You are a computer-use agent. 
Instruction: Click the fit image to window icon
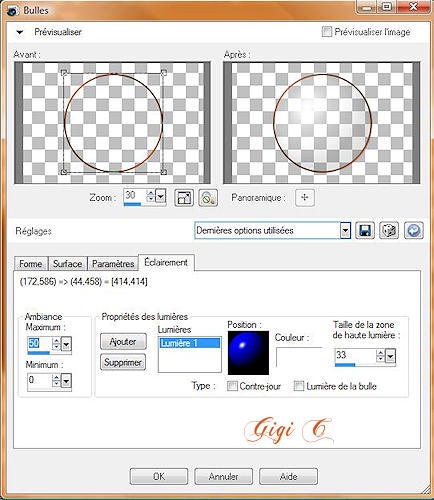(184, 198)
